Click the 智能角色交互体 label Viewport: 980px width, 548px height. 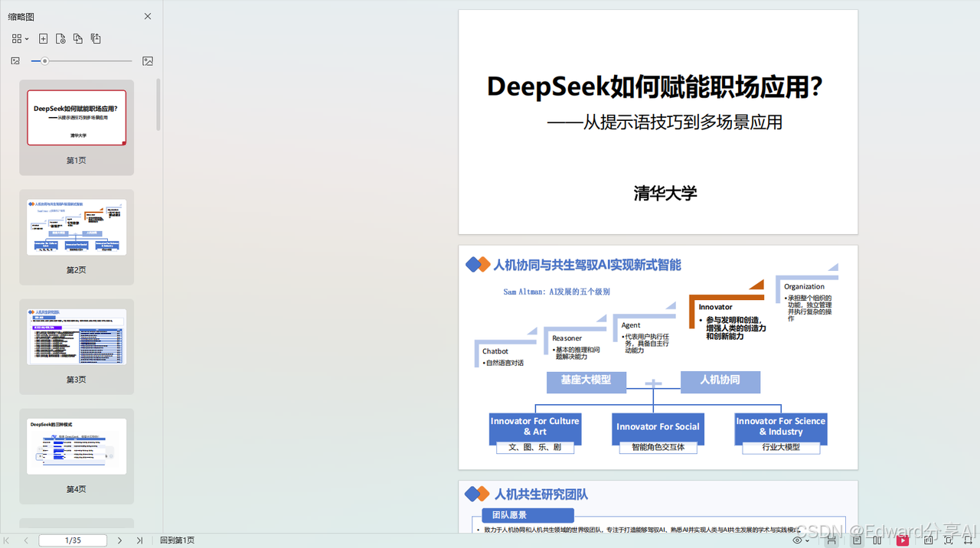coord(658,447)
